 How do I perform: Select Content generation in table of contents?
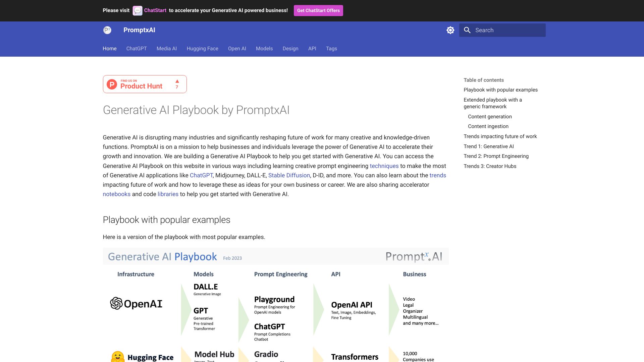coord(489,116)
